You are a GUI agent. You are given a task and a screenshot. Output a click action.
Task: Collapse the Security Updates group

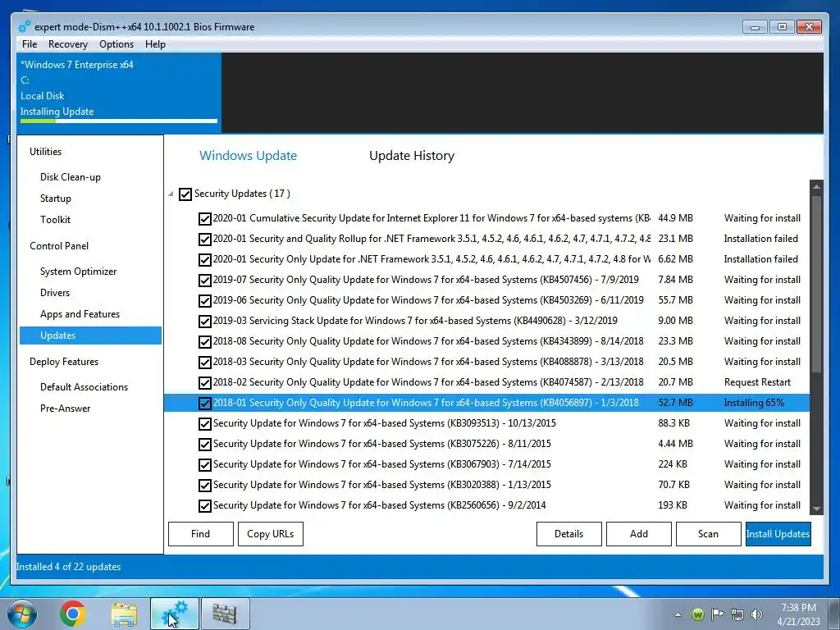click(x=171, y=194)
